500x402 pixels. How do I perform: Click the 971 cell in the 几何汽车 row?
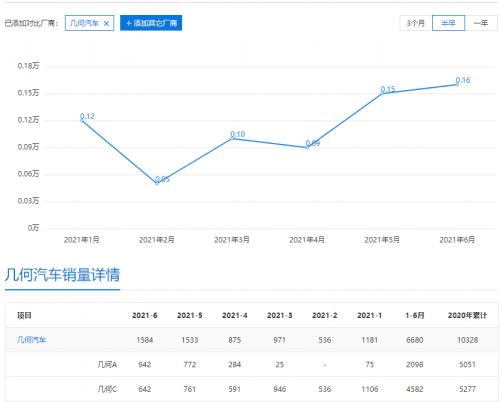280,340
